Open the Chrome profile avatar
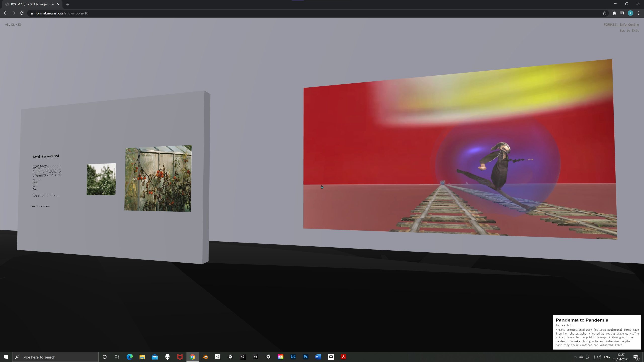Image resolution: width=644 pixels, height=362 pixels. (630, 13)
